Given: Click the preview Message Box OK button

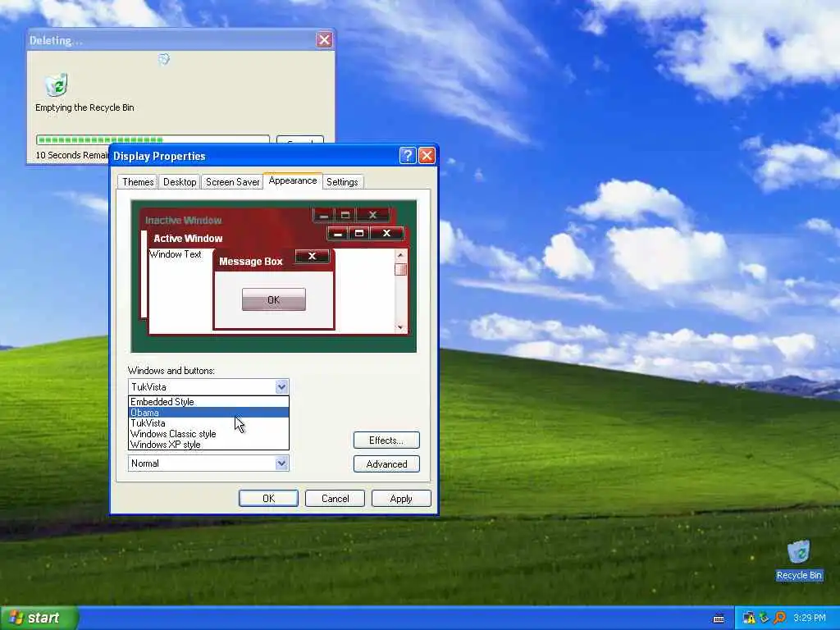Looking at the screenshot, I should (274, 299).
